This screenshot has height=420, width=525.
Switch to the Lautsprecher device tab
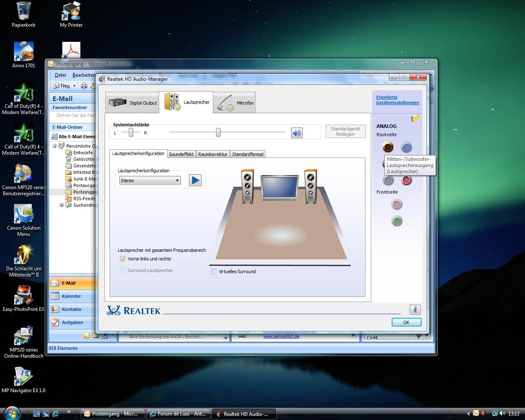point(186,102)
